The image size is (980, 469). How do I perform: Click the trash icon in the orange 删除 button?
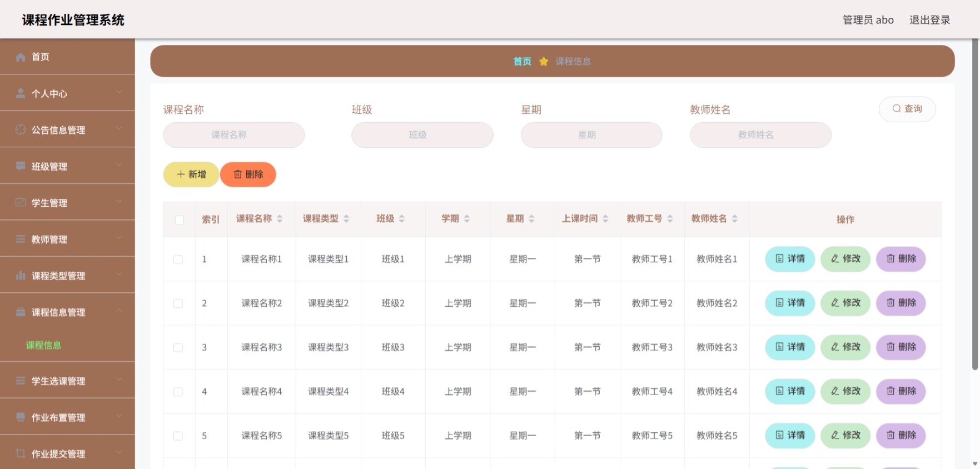click(x=238, y=174)
